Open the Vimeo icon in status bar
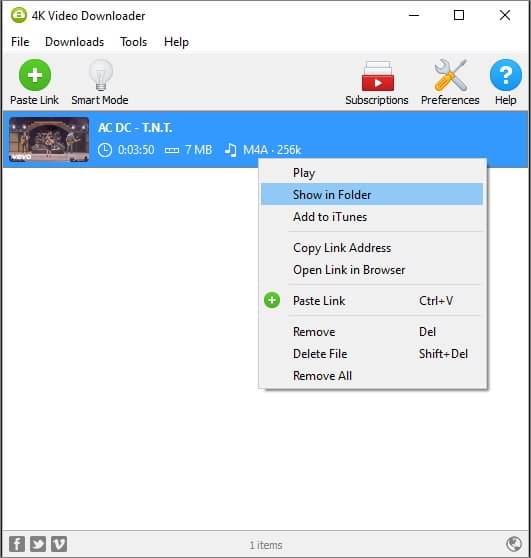 click(59, 544)
